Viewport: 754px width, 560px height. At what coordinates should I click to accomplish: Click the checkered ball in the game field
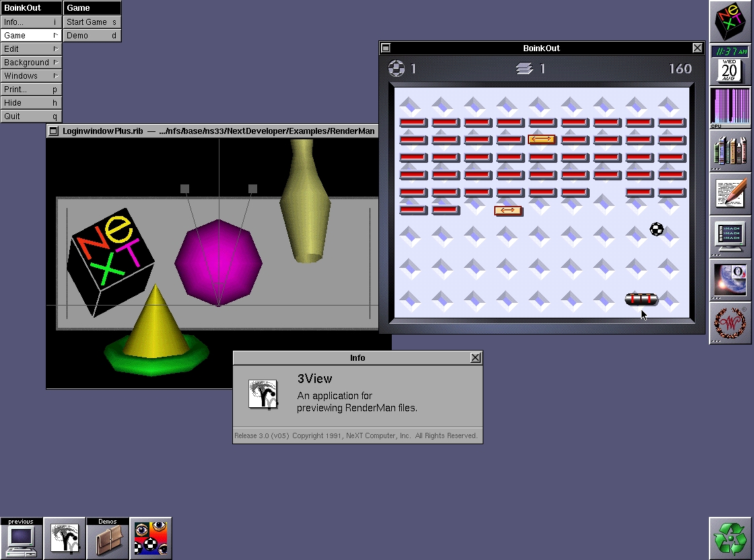click(x=657, y=230)
